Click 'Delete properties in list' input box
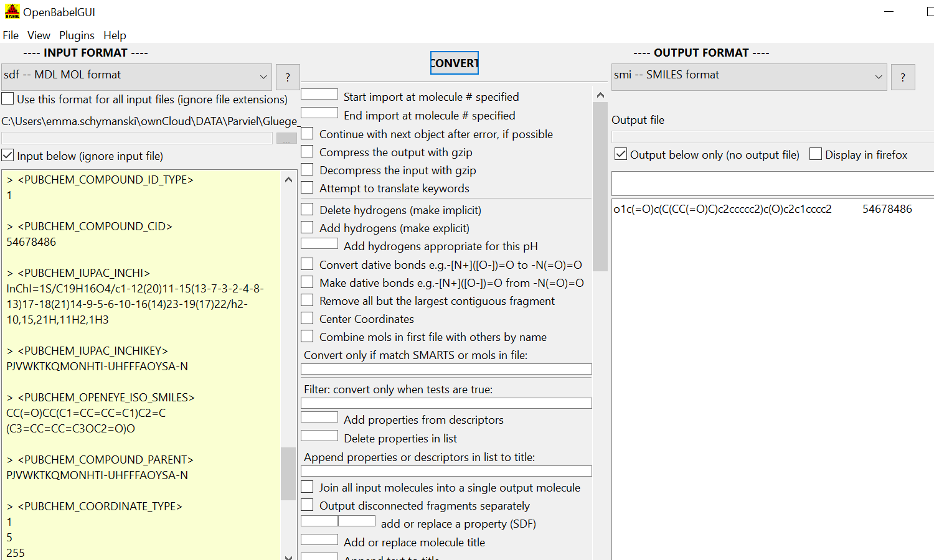Image resolution: width=934 pixels, height=560 pixels. 319,436
